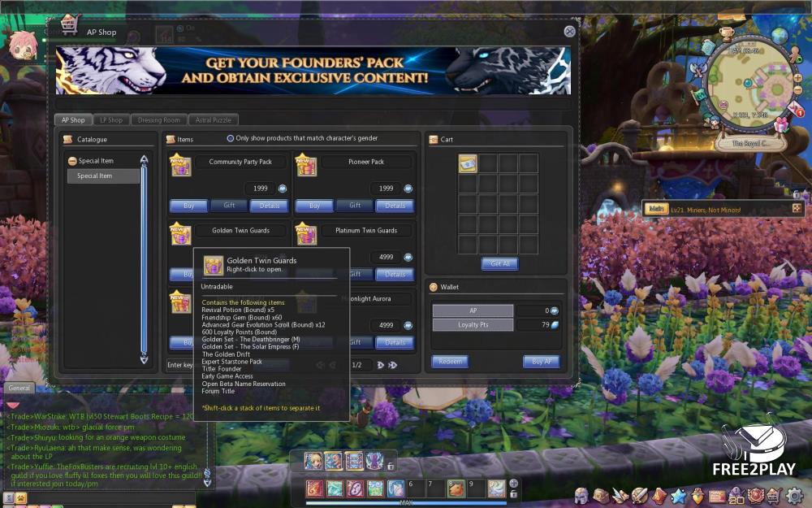This screenshot has height=508, width=812.
Task: Go to the next items page
Action: click(x=381, y=365)
